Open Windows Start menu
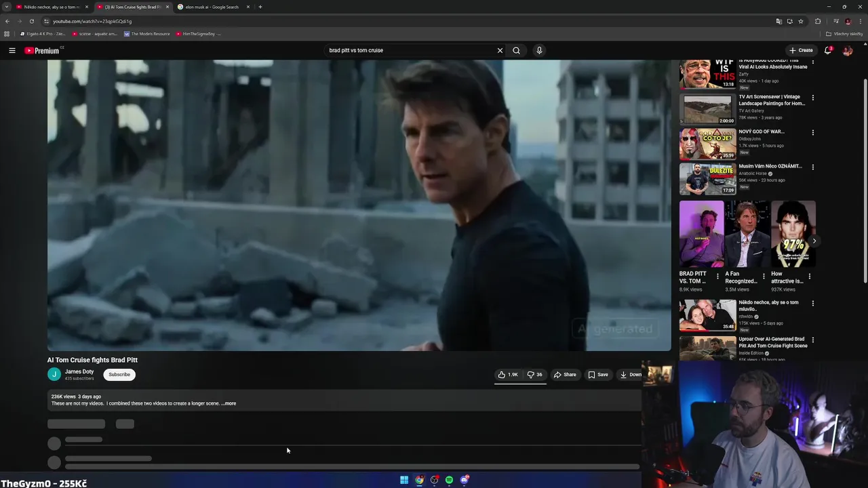 click(x=404, y=480)
